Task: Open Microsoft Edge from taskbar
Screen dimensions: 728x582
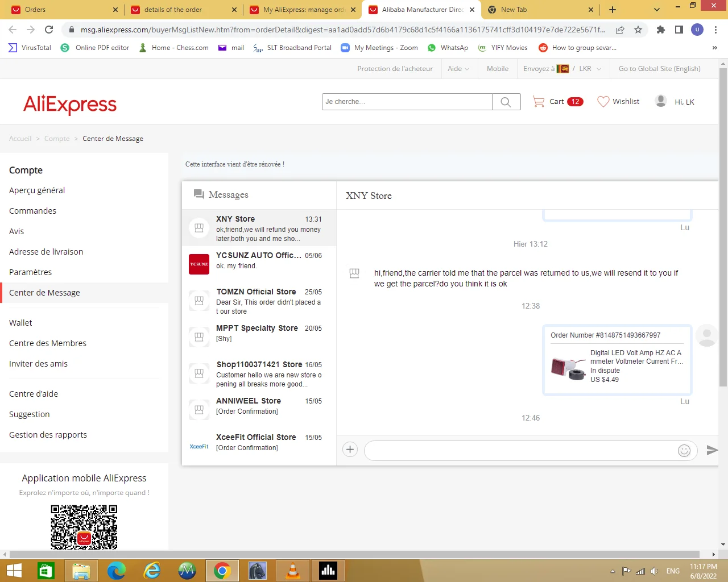Action: tap(117, 571)
